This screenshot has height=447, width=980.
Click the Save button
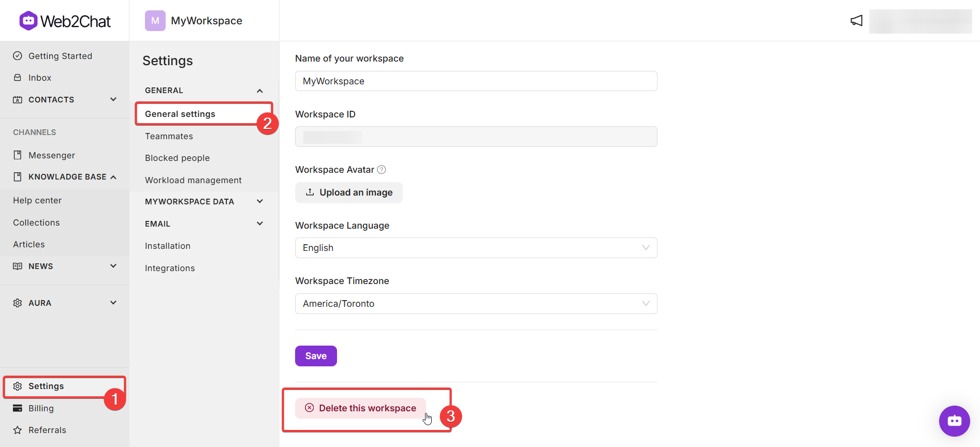316,356
